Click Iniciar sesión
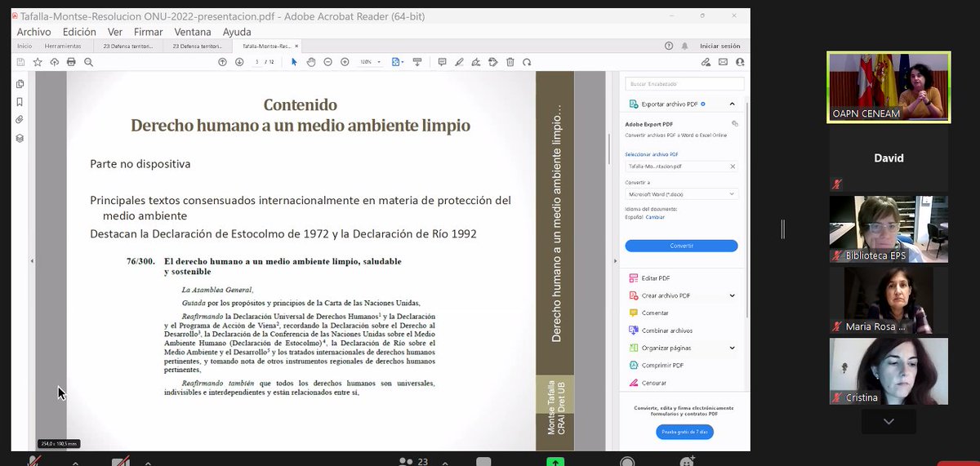 pyautogui.click(x=720, y=47)
